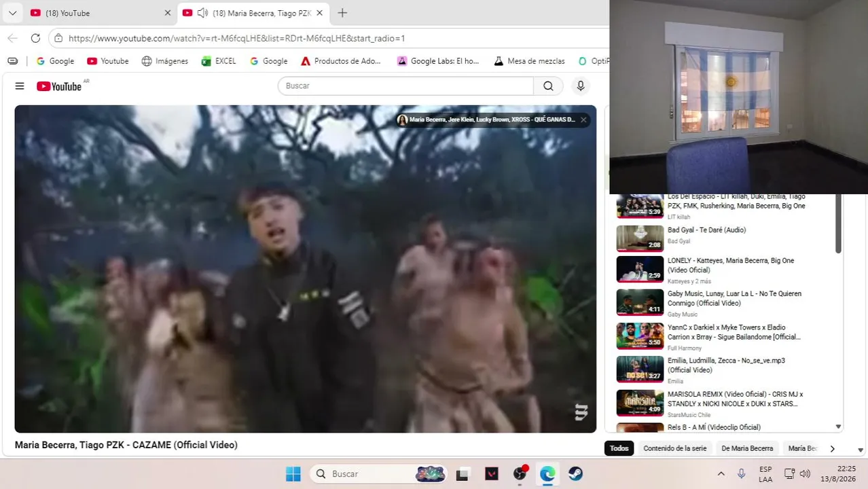Screen dimensions: 868x489
Task: Go back with the browser back arrow
Action: (x=12, y=39)
